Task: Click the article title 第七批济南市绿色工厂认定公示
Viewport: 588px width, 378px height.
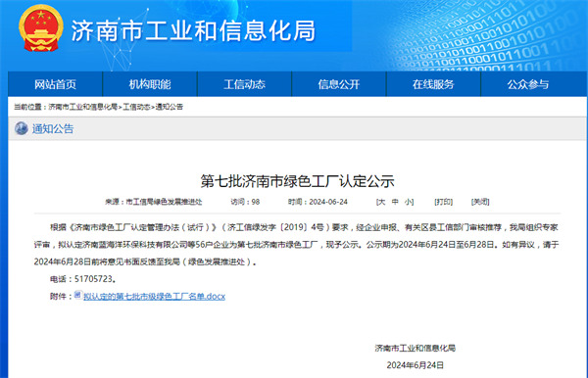Action: point(297,181)
